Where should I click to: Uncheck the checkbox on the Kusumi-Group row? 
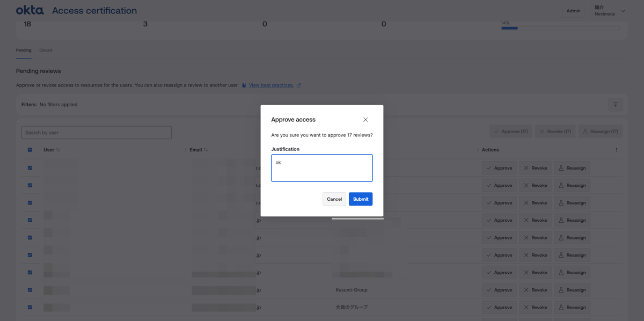click(x=30, y=290)
